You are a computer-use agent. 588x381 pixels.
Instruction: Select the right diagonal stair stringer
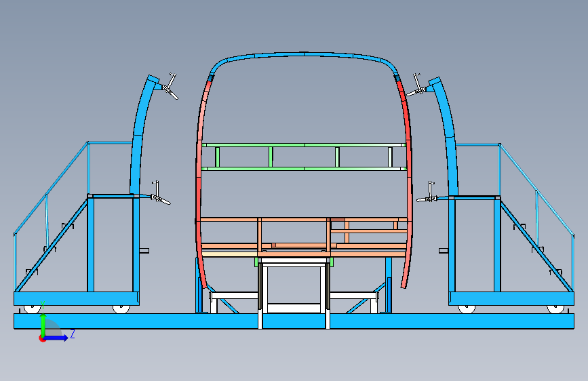pos(536,246)
